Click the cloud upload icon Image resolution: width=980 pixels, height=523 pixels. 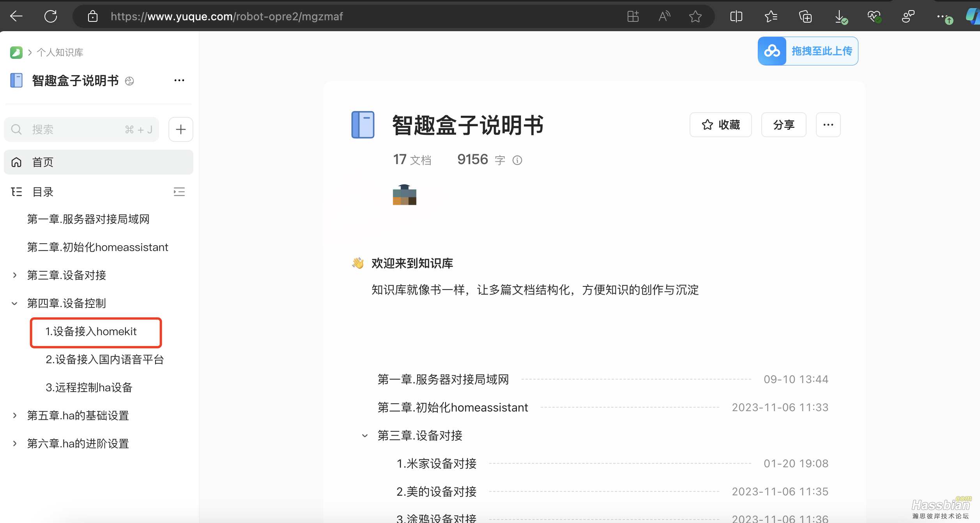(772, 51)
